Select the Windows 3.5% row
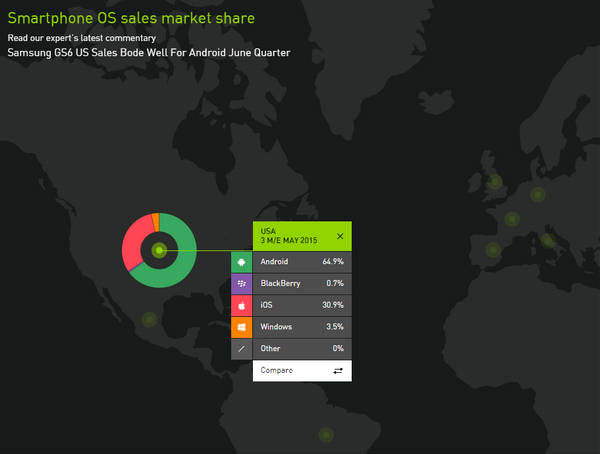The image size is (600, 454). [302, 327]
